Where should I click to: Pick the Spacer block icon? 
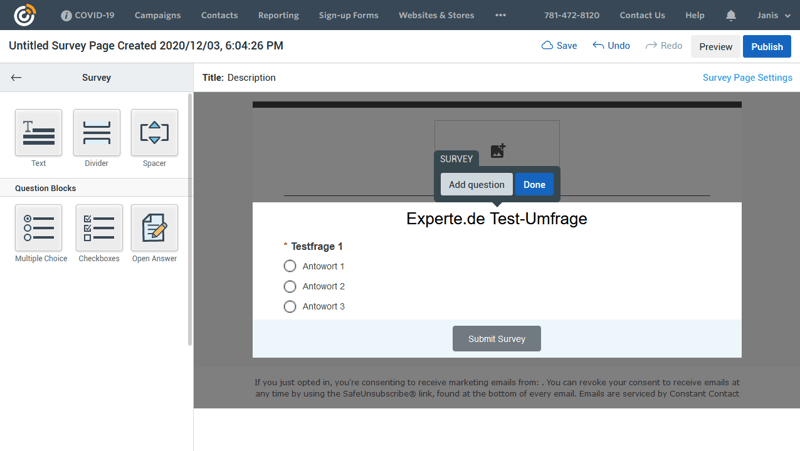pos(154,133)
